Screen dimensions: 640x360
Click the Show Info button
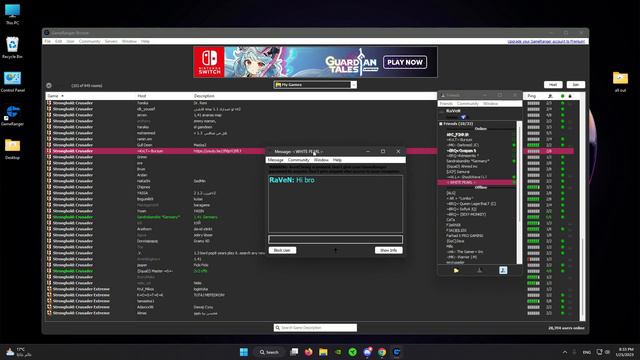coord(388,250)
